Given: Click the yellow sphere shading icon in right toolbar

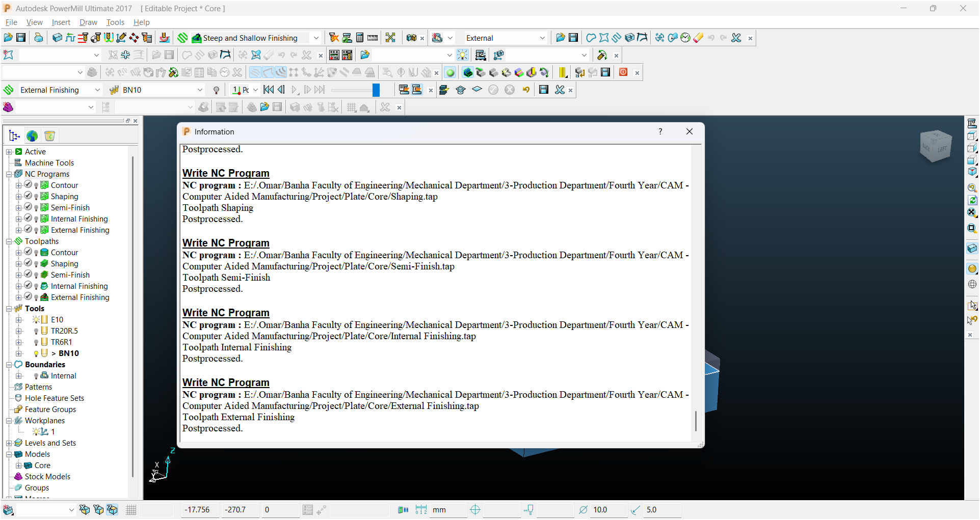Looking at the screenshot, I should tap(972, 269).
